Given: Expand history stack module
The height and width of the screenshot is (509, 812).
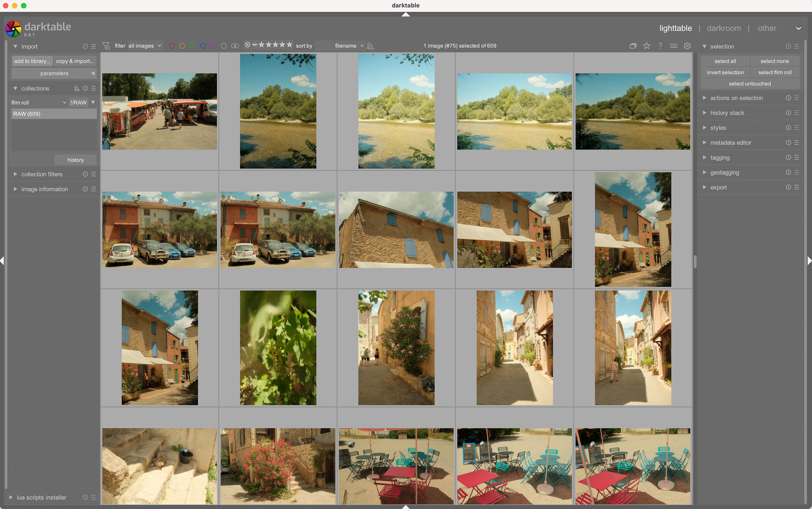Looking at the screenshot, I should click(x=704, y=113).
